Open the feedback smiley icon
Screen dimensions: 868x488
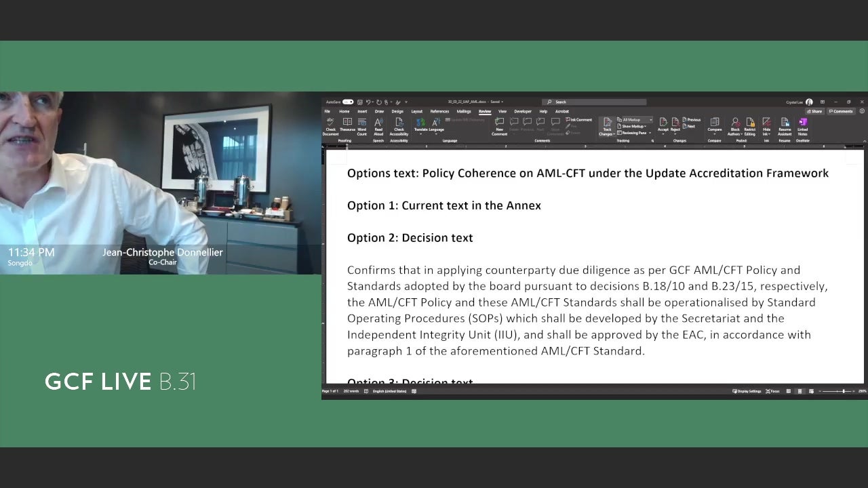[862, 111]
